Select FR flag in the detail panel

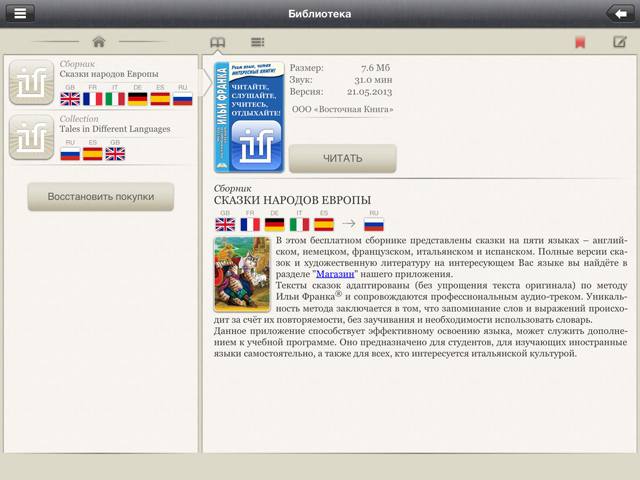point(250,224)
